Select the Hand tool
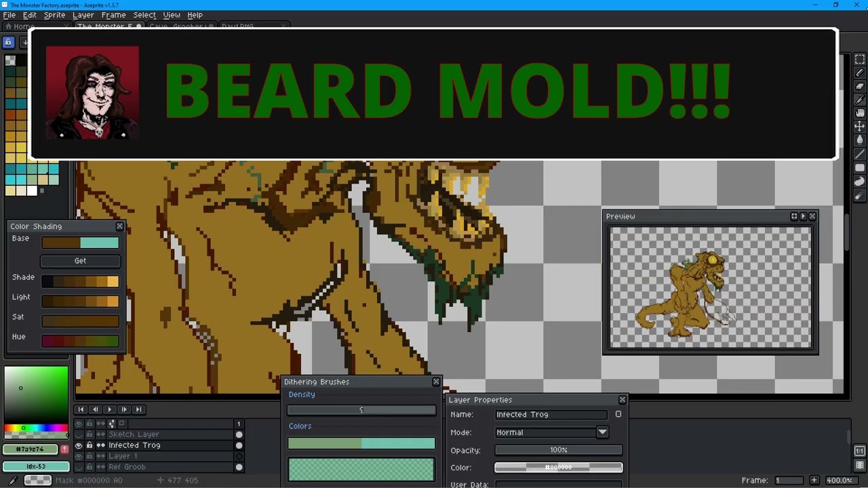The height and width of the screenshot is (488, 868). click(x=859, y=113)
